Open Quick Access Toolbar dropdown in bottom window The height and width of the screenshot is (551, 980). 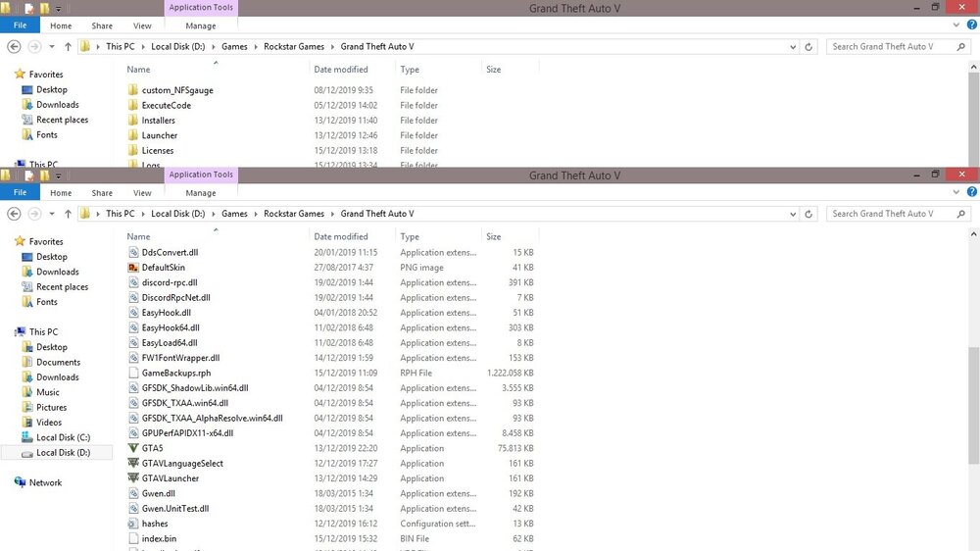tap(59, 175)
